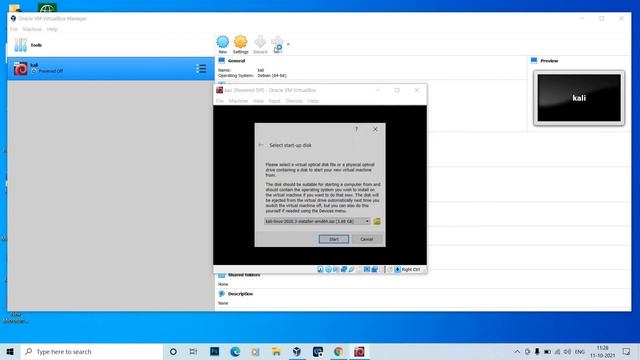Image resolution: width=640 pixels, height=360 pixels.
Task: Click the kali preview thumbnail
Action: click(579, 98)
